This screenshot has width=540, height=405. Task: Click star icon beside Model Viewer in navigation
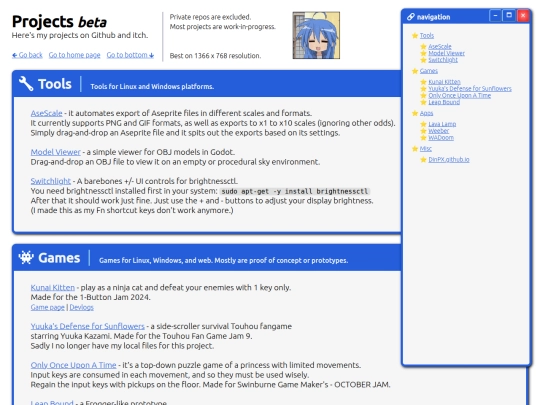coord(424,53)
